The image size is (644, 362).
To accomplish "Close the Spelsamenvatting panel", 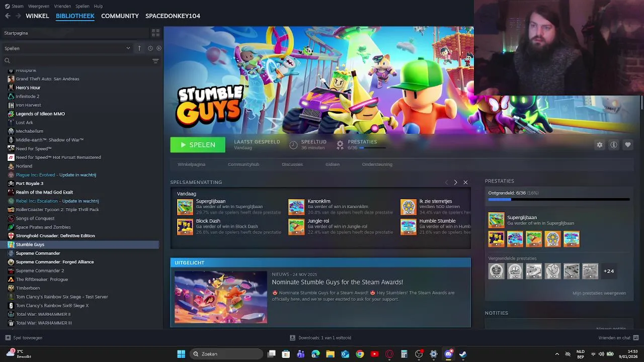I will [x=465, y=182].
